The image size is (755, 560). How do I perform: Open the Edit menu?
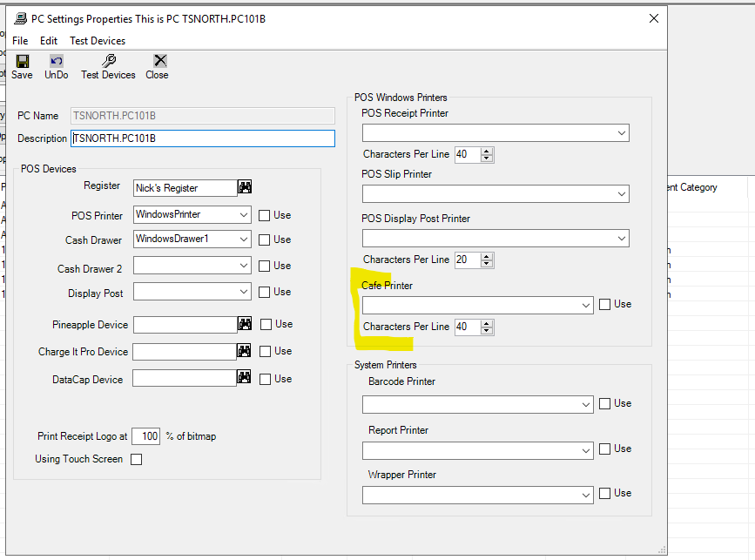click(x=49, y=41)
